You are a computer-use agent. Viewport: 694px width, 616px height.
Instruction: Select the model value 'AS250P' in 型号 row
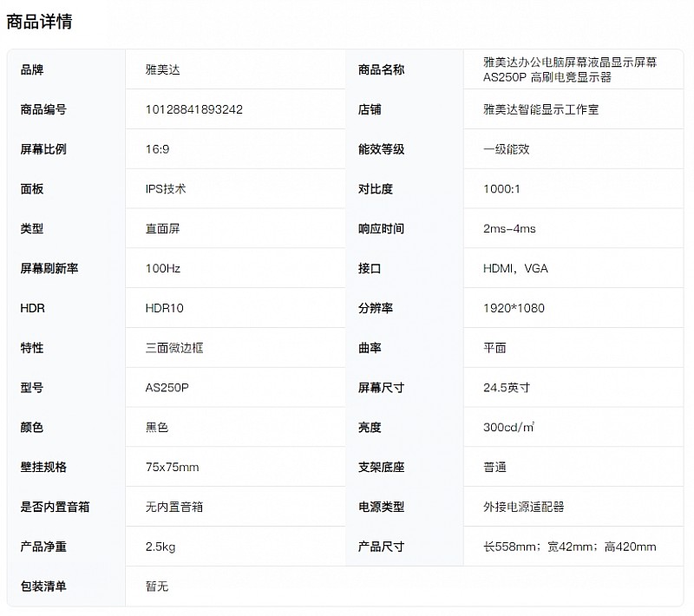[x=167, y=388]
